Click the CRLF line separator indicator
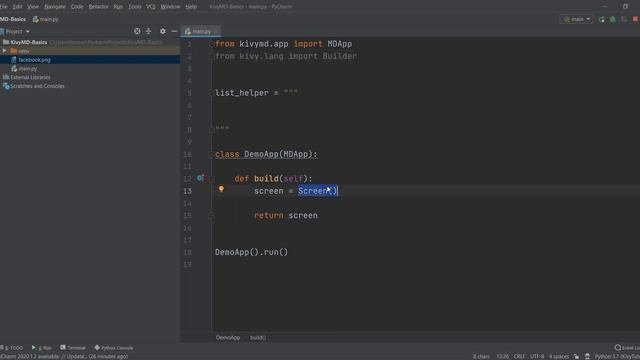 coord(519,356)
